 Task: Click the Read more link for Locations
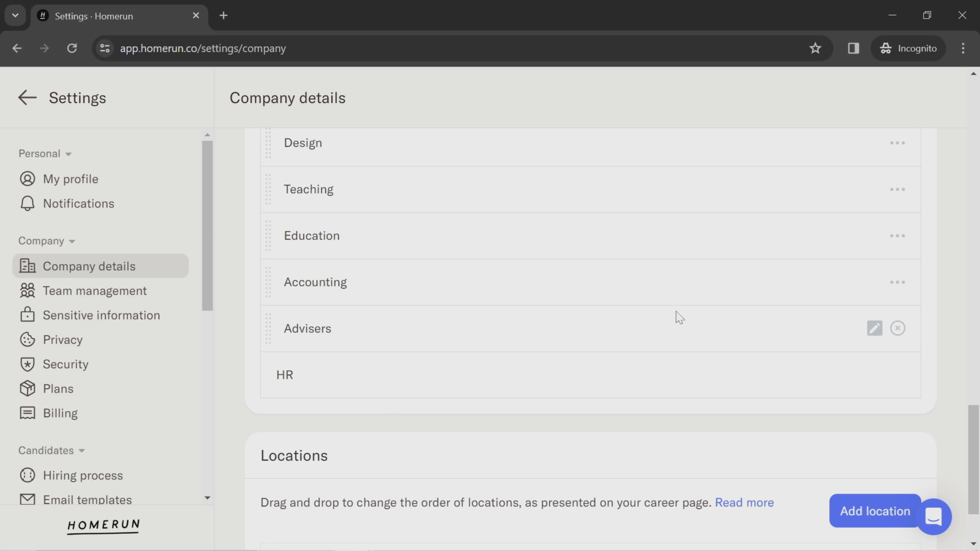744,503
